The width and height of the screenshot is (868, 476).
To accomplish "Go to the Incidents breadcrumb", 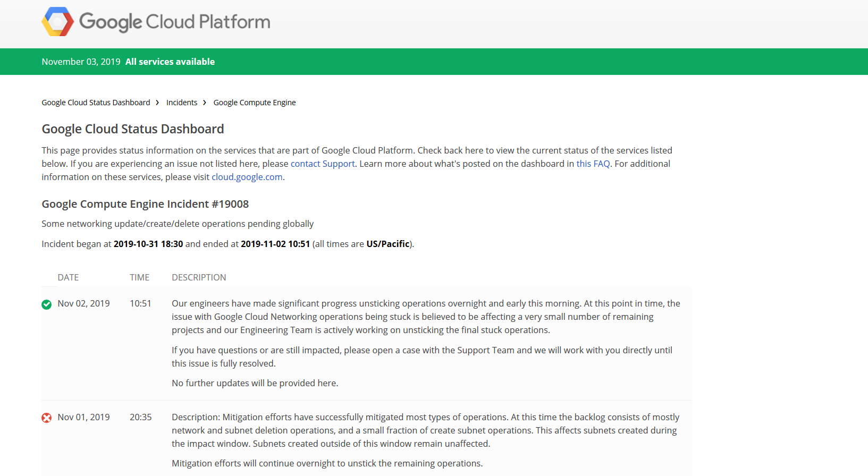I will click(x=182, y=103).
